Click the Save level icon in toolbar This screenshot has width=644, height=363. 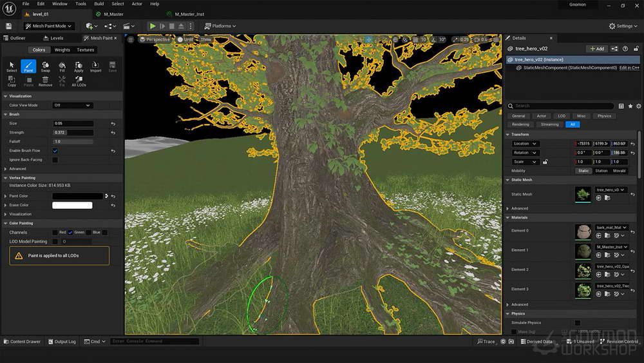(x=8, y=26)
